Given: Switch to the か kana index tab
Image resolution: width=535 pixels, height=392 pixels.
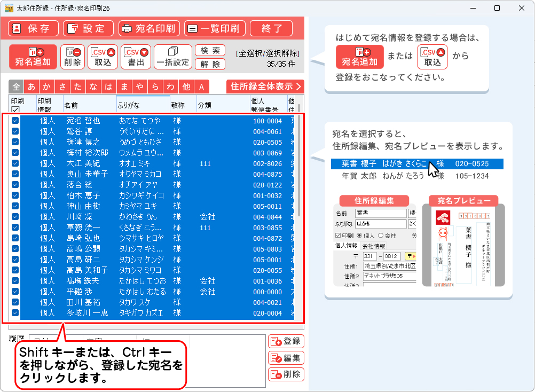Looking at the screenshot, I should click(x=47, y=87).
